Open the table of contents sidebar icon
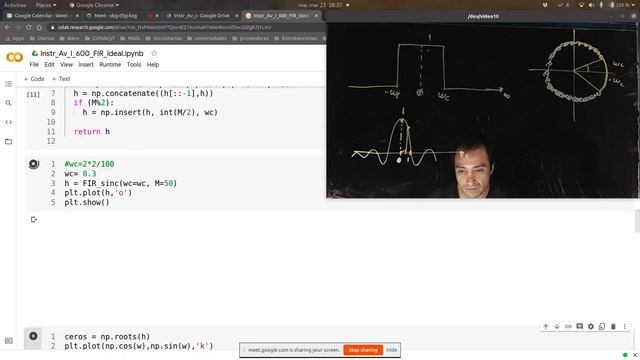Viewport: 640px width, 360px height. tap(8, 84)
